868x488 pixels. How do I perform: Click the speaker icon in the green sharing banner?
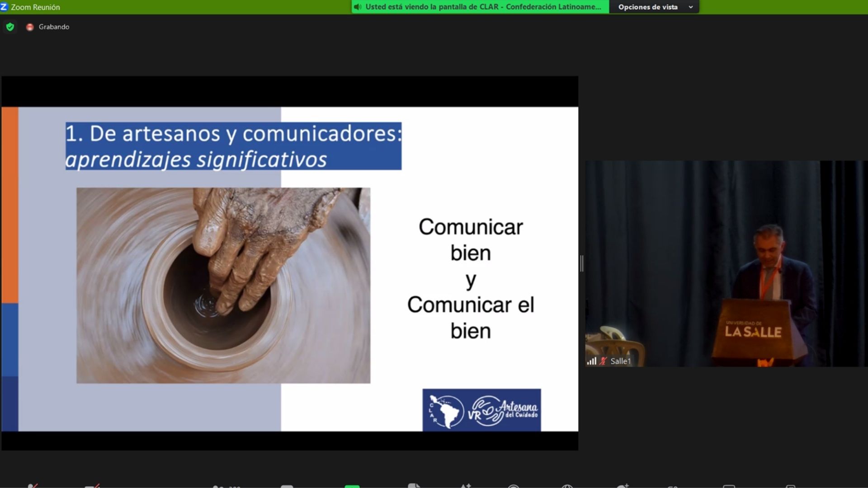tap(358, 7)
